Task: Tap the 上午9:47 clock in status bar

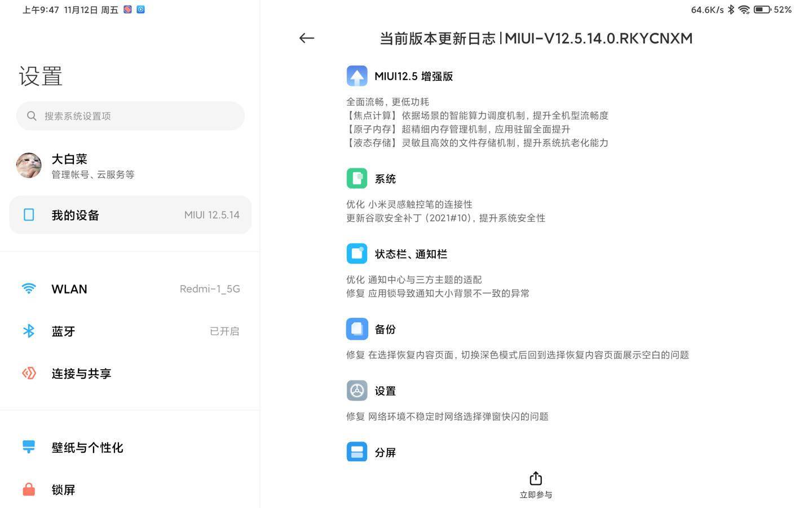Action: 41,10
